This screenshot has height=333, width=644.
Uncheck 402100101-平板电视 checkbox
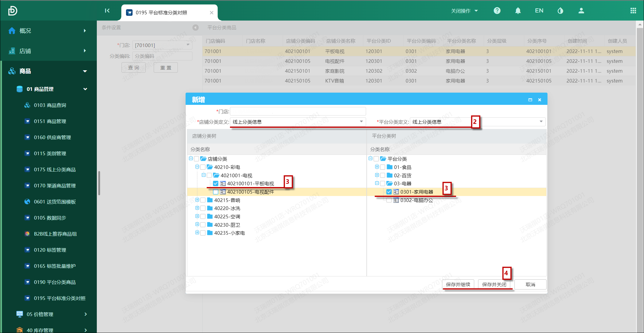pyautogui.click(x=216, y=183)
